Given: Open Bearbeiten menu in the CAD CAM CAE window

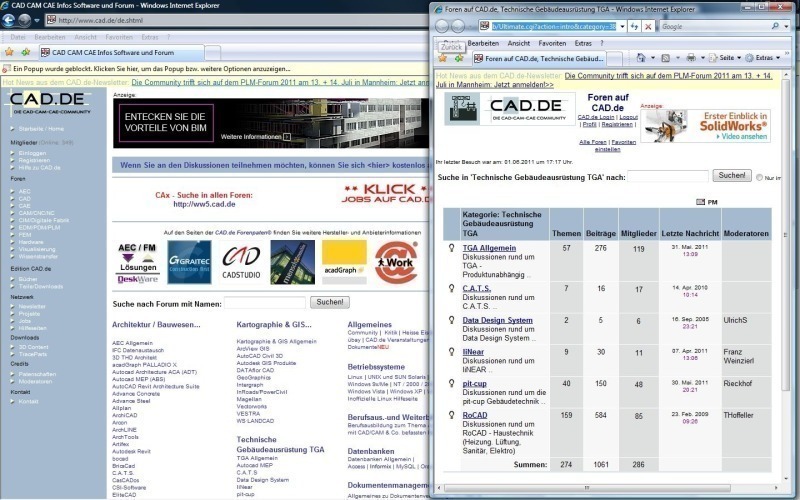Looking at the screenshot, I should click(49, 37).
